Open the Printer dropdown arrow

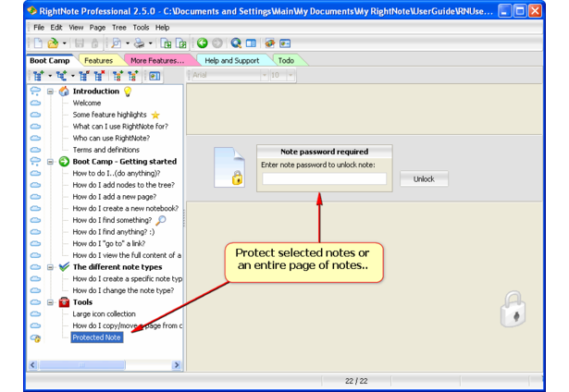click(x=150, y=43)
